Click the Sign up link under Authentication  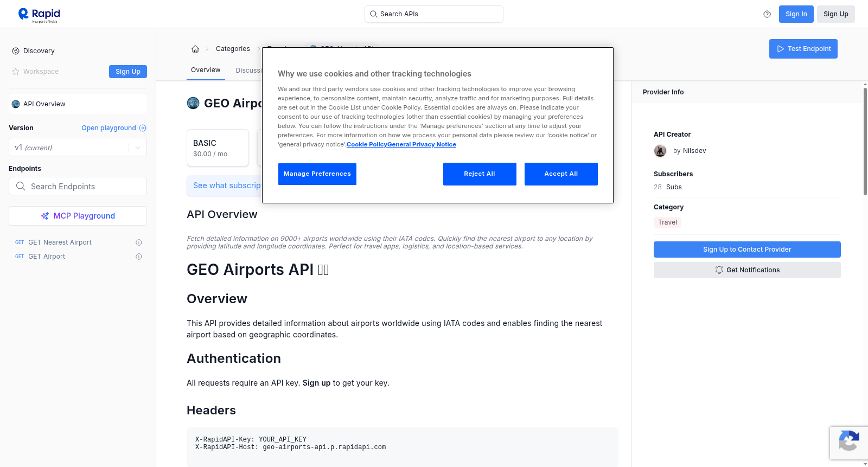[316, 383]
